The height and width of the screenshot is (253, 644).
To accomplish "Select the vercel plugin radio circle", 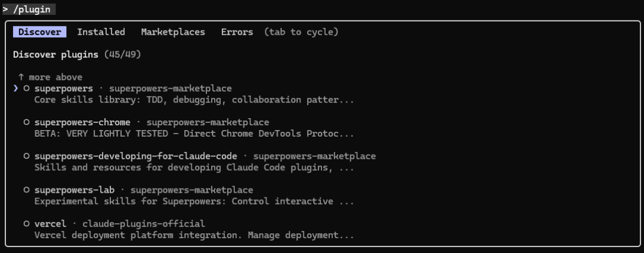I will coord(27,224).
